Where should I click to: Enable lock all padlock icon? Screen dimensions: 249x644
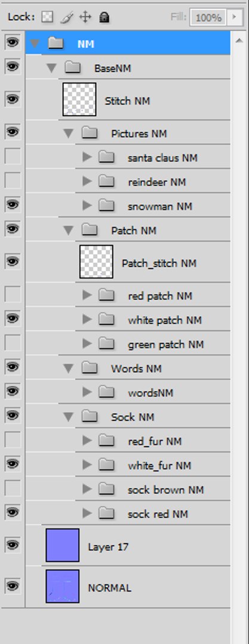click(104, 17)
